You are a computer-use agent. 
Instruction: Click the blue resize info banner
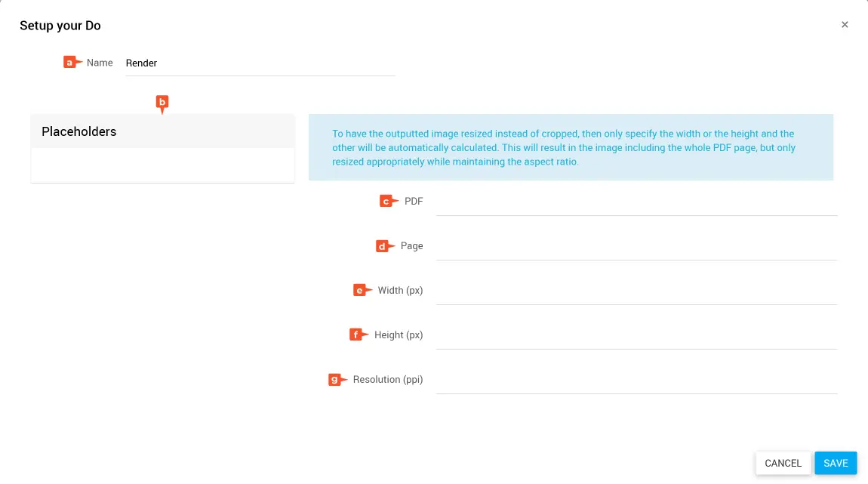pos(571,147)
